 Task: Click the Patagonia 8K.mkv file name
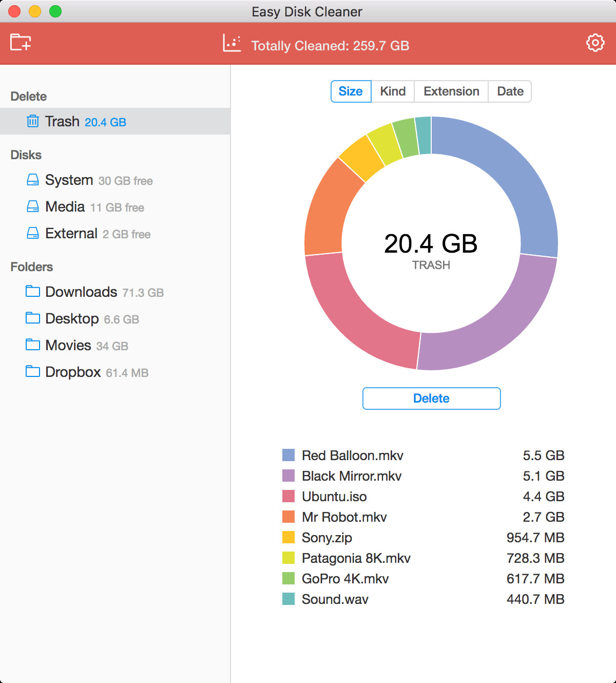(356, 558)
